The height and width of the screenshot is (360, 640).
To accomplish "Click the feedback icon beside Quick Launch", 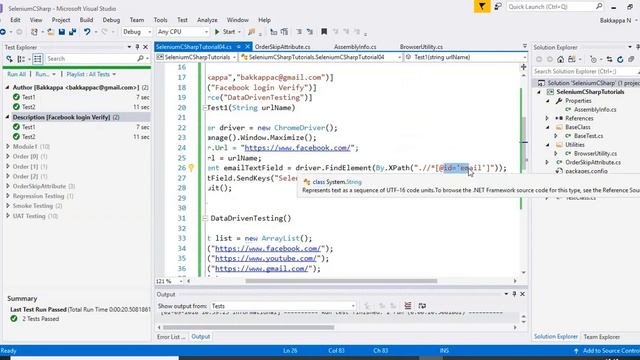I will coord(498,7).
